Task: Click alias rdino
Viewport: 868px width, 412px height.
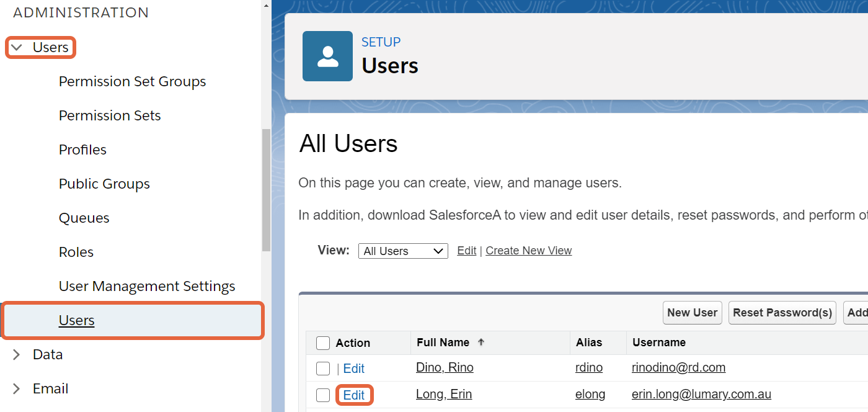Action: click(x=589, y=367)
